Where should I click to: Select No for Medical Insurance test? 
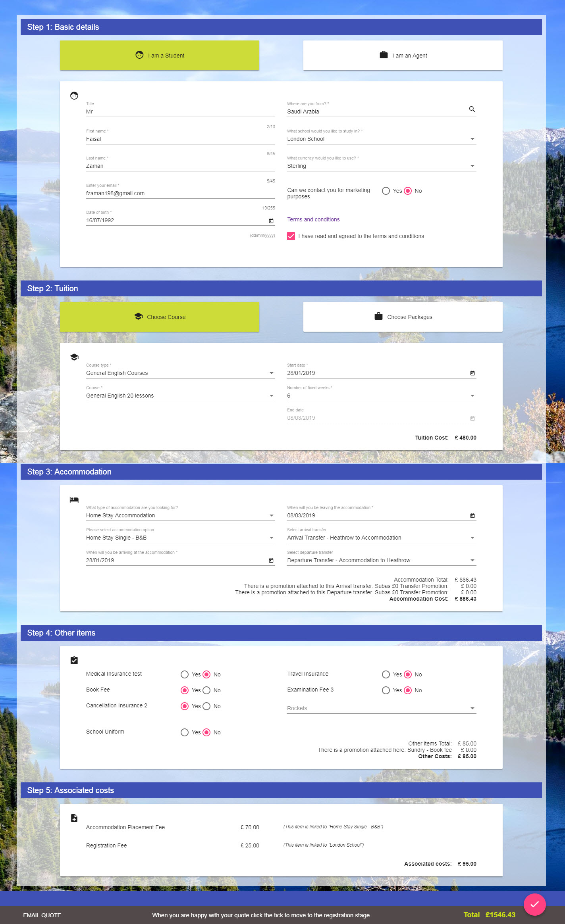(206, 674)
